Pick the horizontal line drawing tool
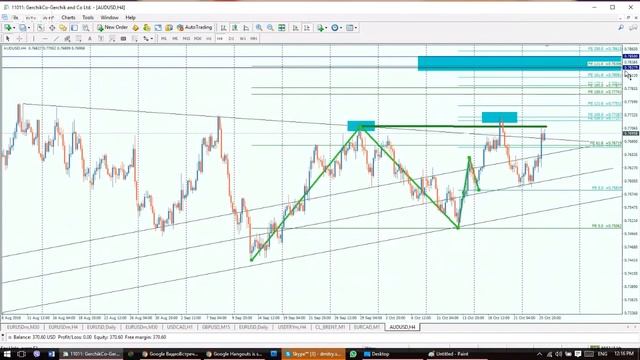 point(45,38)
